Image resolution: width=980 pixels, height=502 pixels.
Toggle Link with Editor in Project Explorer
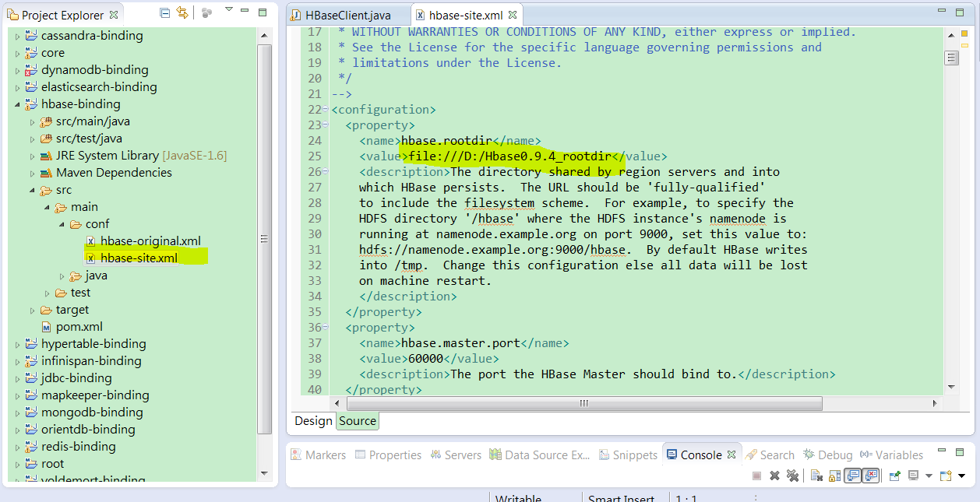click(182, 13)
